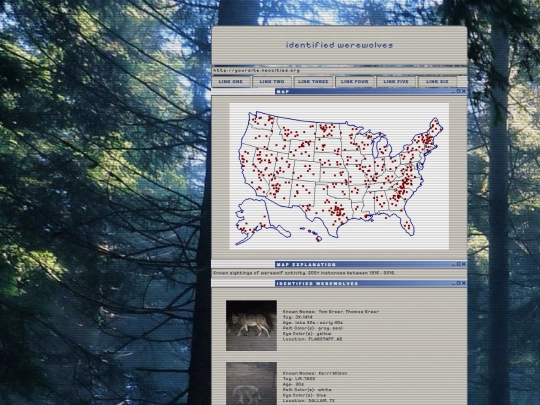Maximize the MAP panel via its square icon

[458, 91]
